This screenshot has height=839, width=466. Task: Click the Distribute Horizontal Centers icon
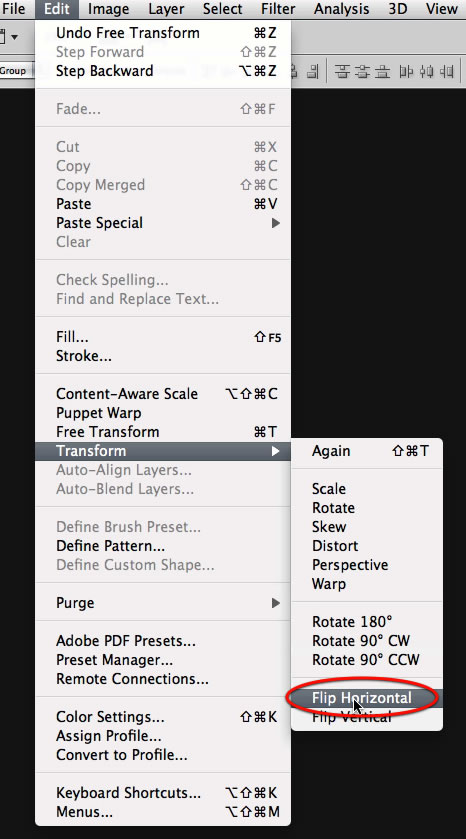426,71
